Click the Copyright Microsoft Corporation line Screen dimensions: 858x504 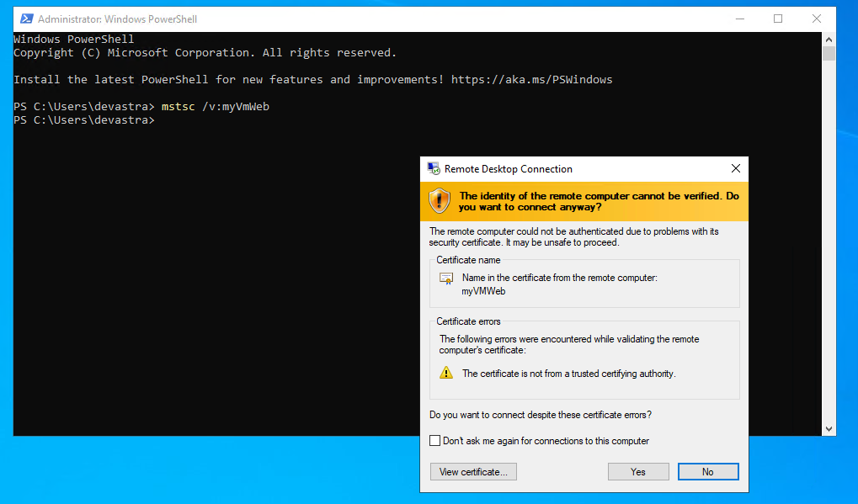pos(205,53)
